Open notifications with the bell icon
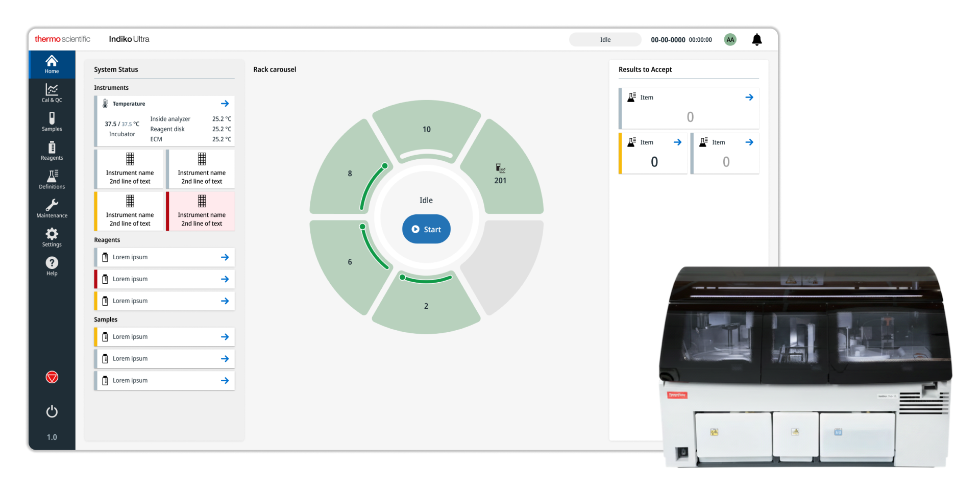980x492 pixels. click(x=757, y=39)
